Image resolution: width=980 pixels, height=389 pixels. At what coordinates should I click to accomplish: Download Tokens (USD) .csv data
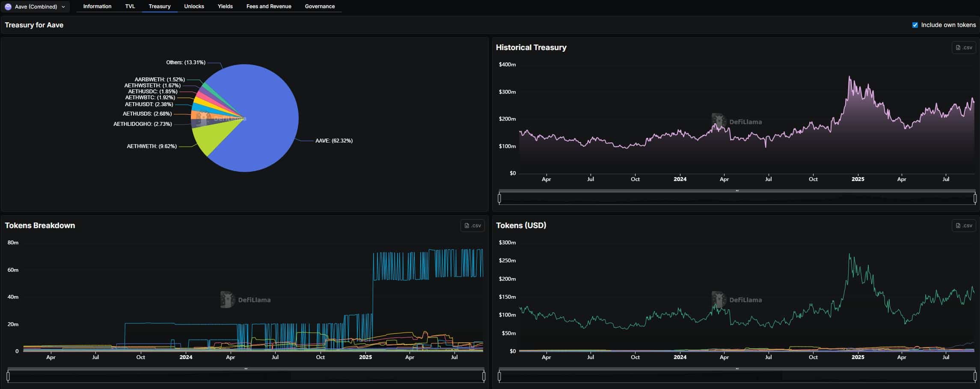pos(963,226)
